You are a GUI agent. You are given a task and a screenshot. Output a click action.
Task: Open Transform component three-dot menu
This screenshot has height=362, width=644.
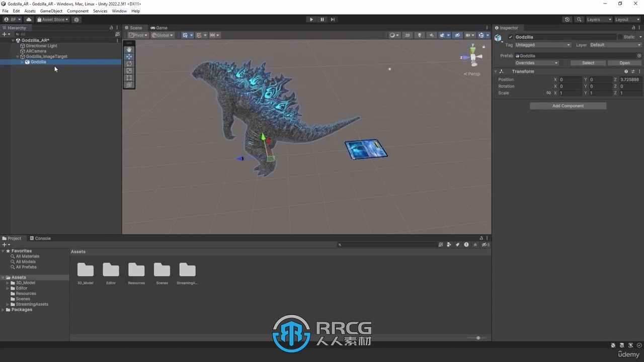[639, 71]
